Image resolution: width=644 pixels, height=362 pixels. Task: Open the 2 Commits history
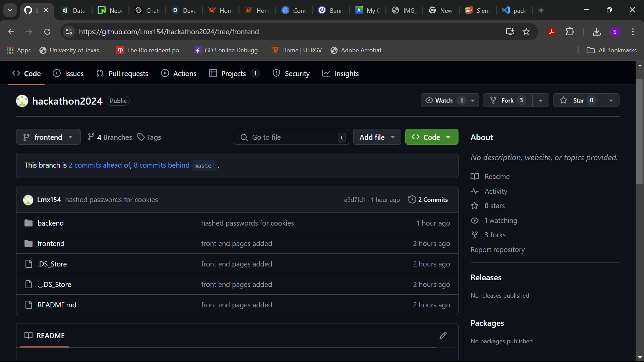tap(428, 200)
